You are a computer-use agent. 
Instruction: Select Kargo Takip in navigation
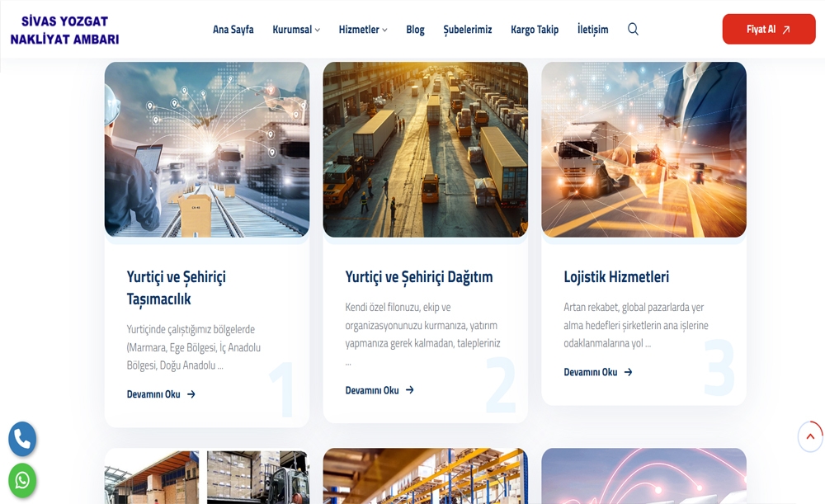pyautogui.click(x=534, y=30)
